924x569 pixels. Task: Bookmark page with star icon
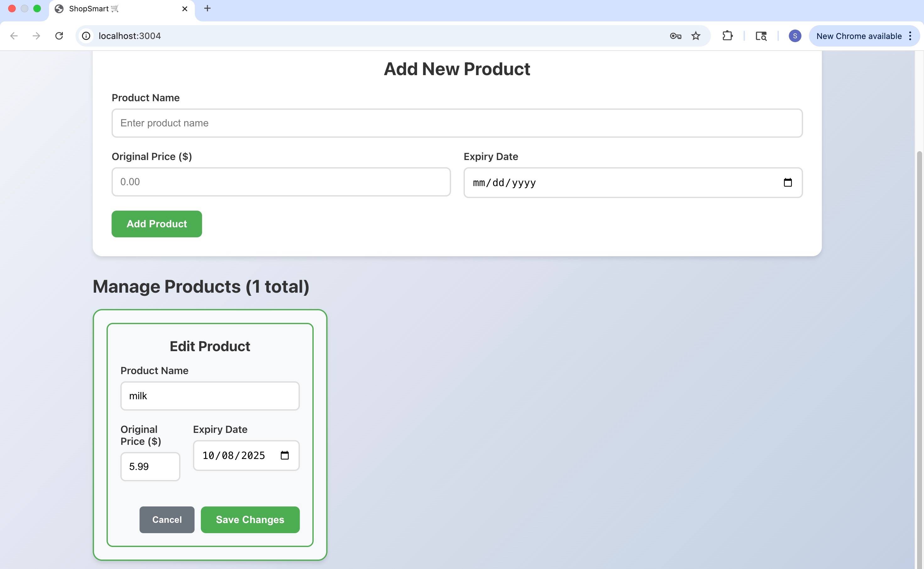(x=696, y=36)
